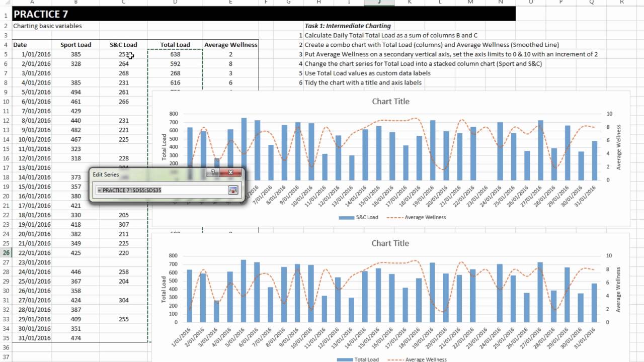Click the Average Wellness header cell
Image resolution: width=644 pixels, height=362 pixels.
230,45
